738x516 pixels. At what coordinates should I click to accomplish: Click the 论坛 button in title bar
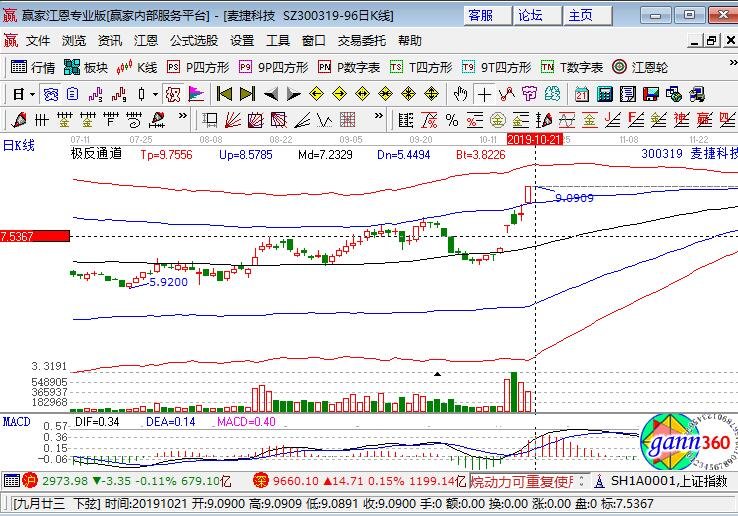point(537,16)
